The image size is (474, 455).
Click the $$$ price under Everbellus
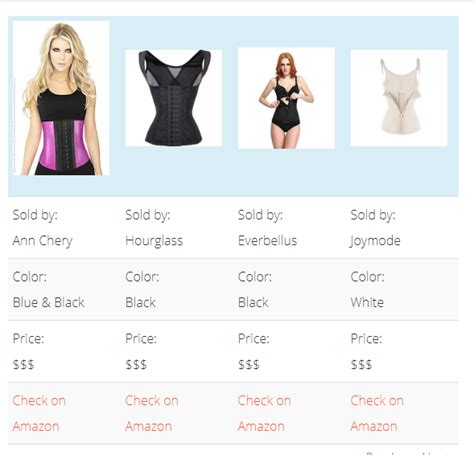coord(249,364)
